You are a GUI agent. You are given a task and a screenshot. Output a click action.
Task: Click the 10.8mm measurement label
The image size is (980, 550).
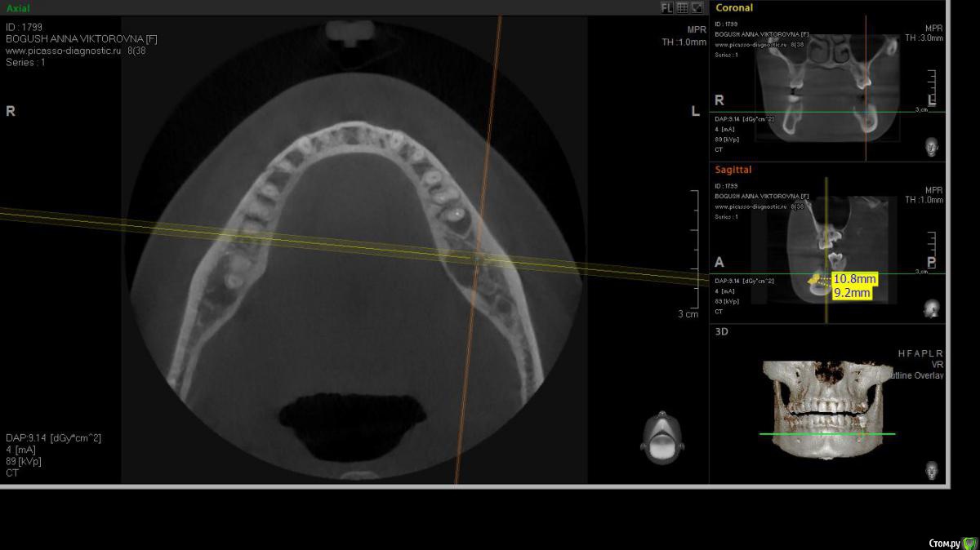(854, 279)
